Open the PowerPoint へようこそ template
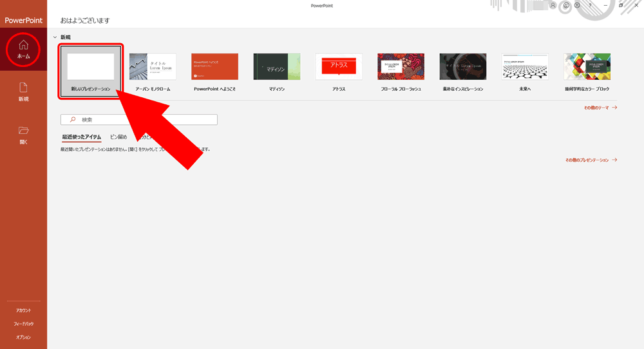The width and height of the screenshot is (644, 349). pyautogui.click(x=215, y=71)
